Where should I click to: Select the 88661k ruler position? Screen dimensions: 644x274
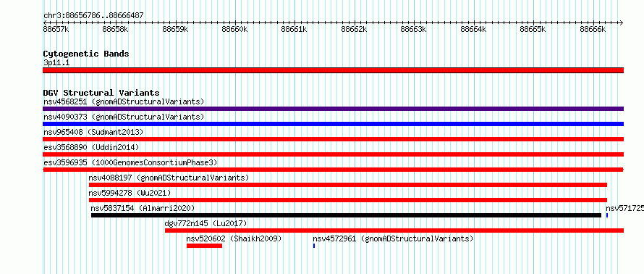pos(295,29)
